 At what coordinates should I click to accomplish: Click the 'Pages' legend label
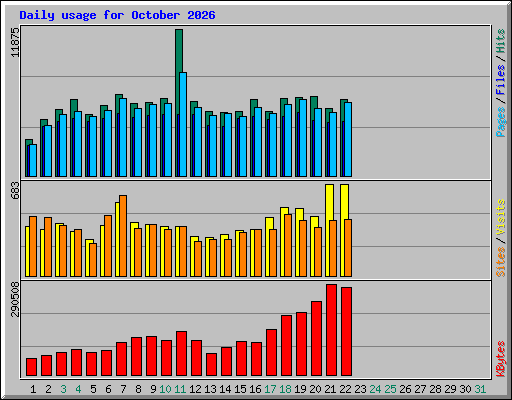(501, 122)
